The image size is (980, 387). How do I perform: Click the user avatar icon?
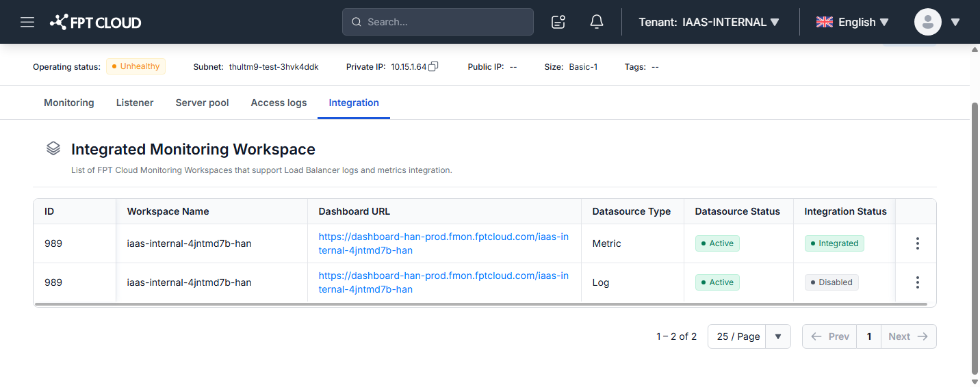pos(928,22)
